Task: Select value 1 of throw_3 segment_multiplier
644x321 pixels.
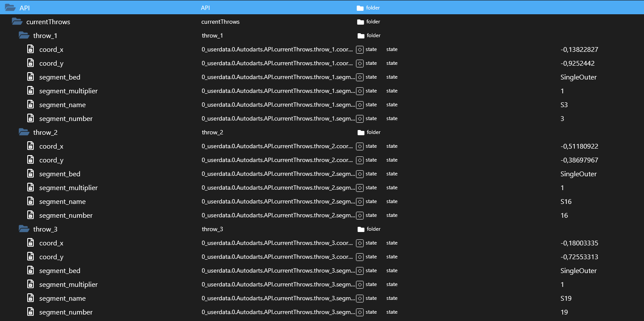Action: (562, 284)
